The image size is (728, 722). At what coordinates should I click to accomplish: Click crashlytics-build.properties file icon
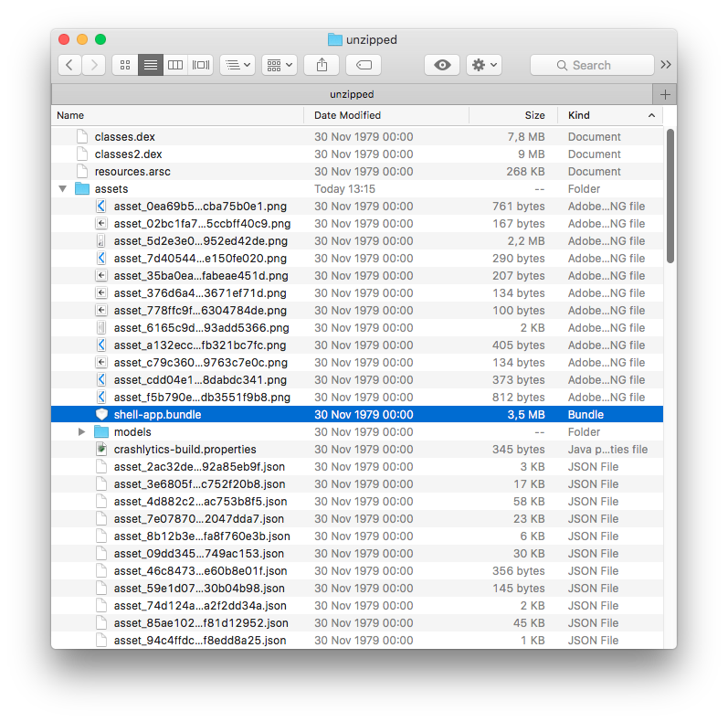point(101,450)
